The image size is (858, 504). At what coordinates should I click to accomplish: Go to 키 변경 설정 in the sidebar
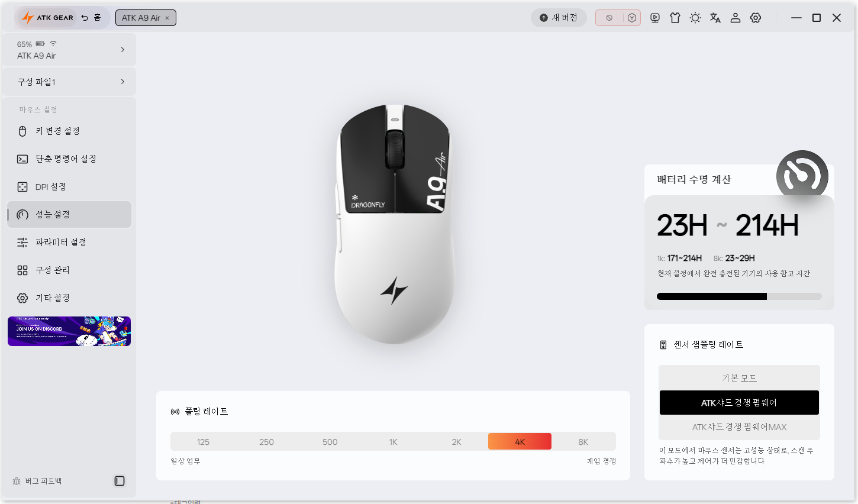pyautogui.click(x=69, y=131)
